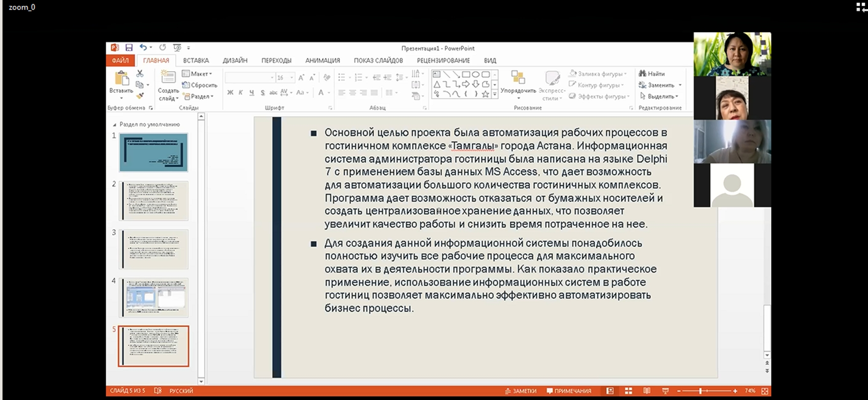Open the ФАЙЛ menu
This screenshot has height=400, width=868.
click(120, 60)
